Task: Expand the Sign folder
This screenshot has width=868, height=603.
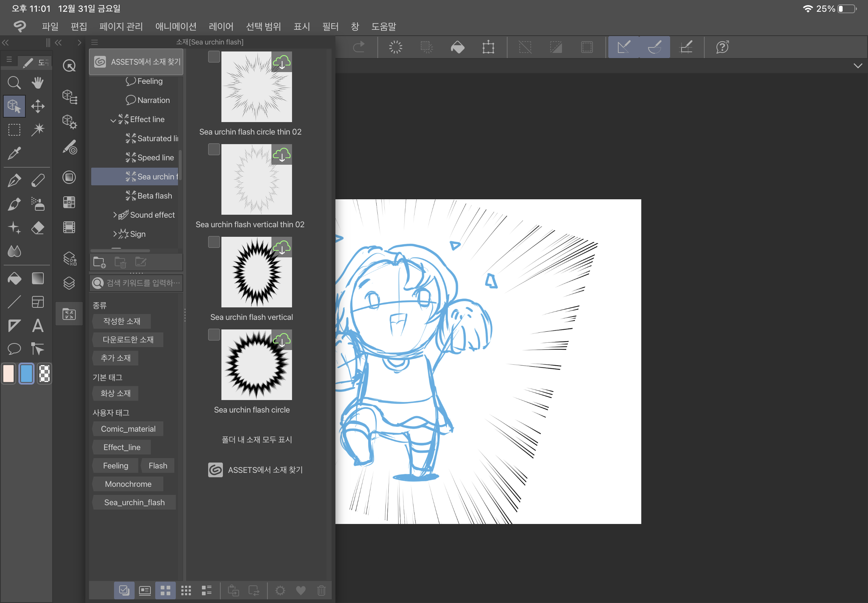Action: [115, 234]
